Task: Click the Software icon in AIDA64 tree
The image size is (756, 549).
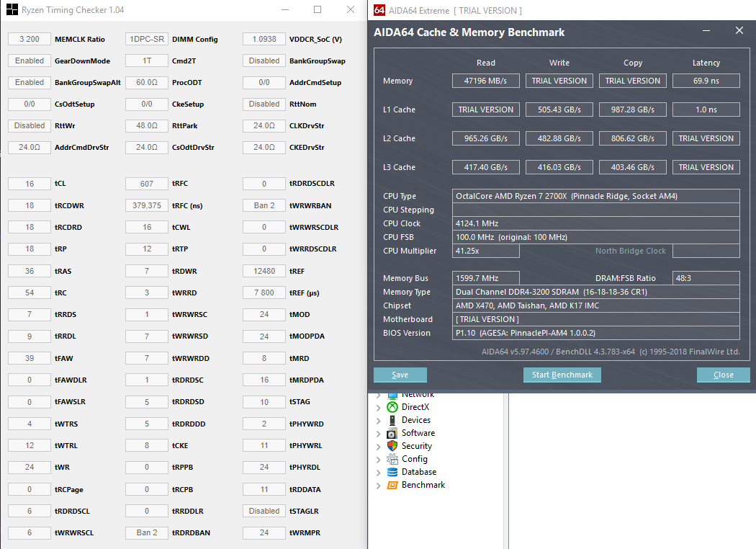Action: tap(392, 433)
